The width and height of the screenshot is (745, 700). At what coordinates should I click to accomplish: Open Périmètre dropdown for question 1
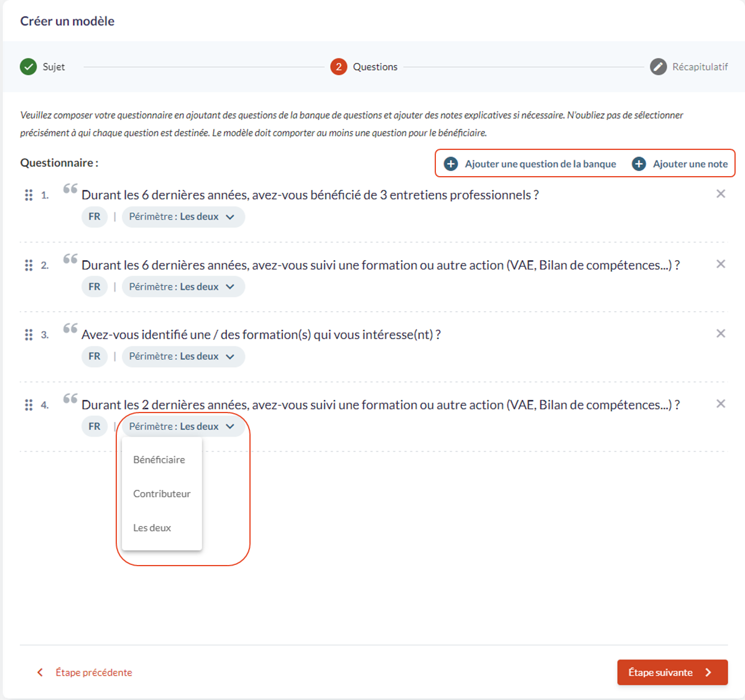pos(182,217)
